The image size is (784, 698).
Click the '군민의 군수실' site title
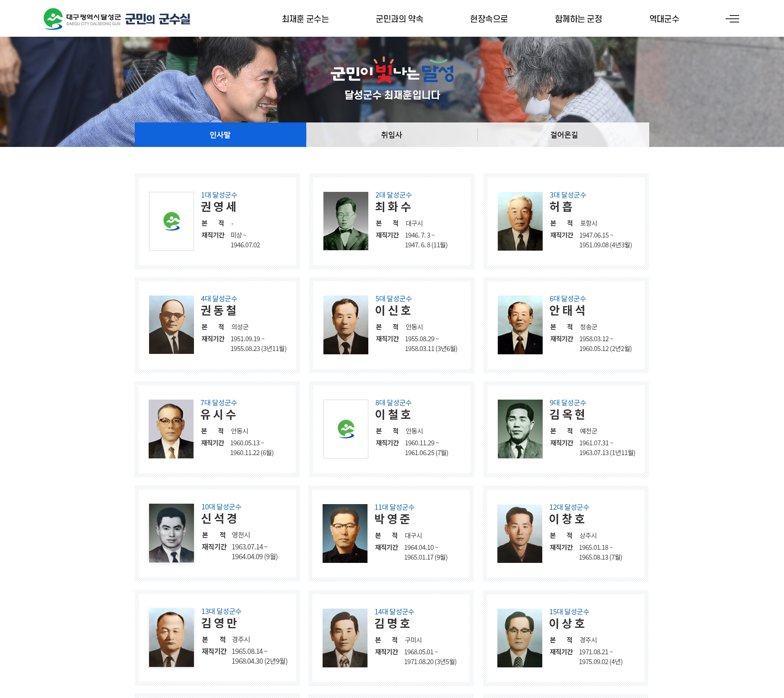[x=158, y=18]
